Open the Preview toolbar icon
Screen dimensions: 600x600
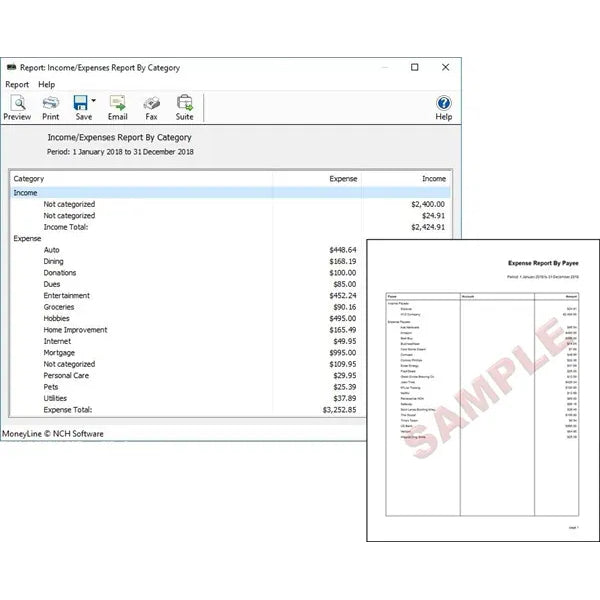pos(17,103)
